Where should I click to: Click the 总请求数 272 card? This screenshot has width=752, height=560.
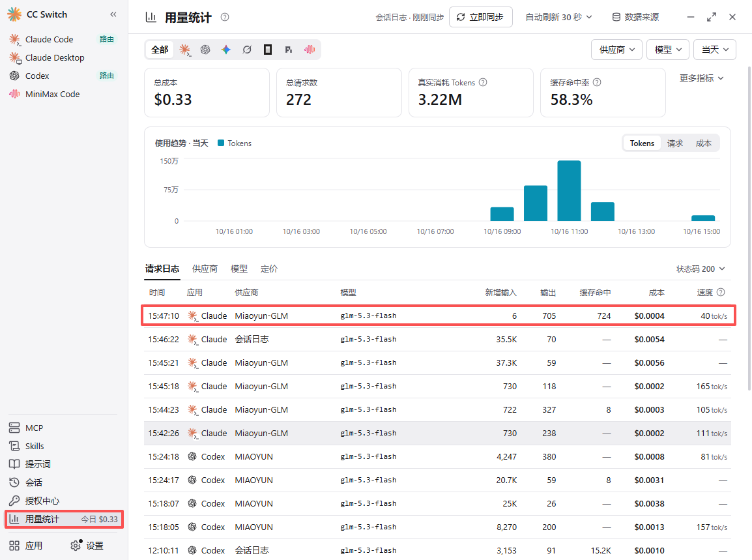pyautogui.click(x=339, y=93)
